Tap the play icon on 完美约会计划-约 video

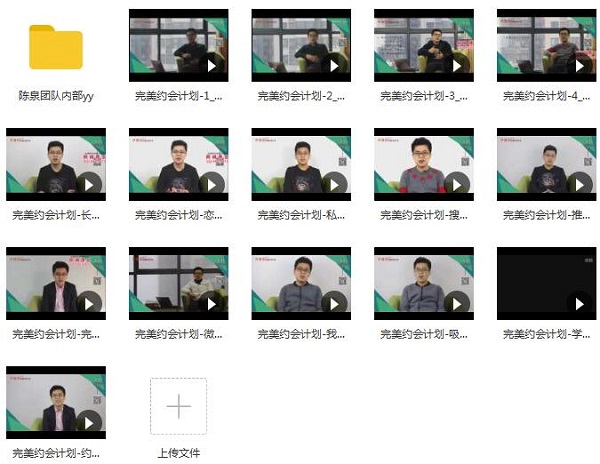[88, 423]
